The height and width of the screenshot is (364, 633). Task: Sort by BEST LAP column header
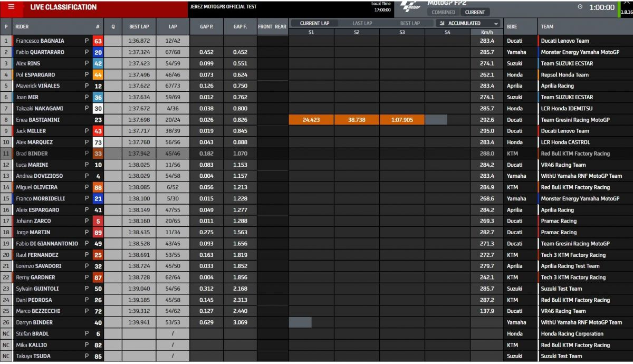(139, 26)
